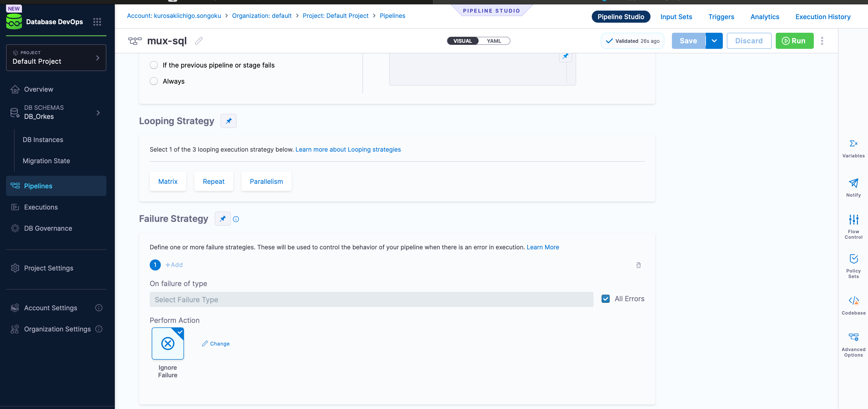868x409 pixels.
Task: Open the Execution History tab
Action: [823, 17]
